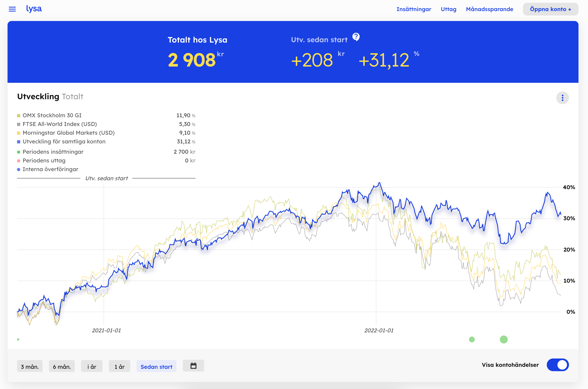Open Insättningar page
588x389 pixels.
click(414, 9)
